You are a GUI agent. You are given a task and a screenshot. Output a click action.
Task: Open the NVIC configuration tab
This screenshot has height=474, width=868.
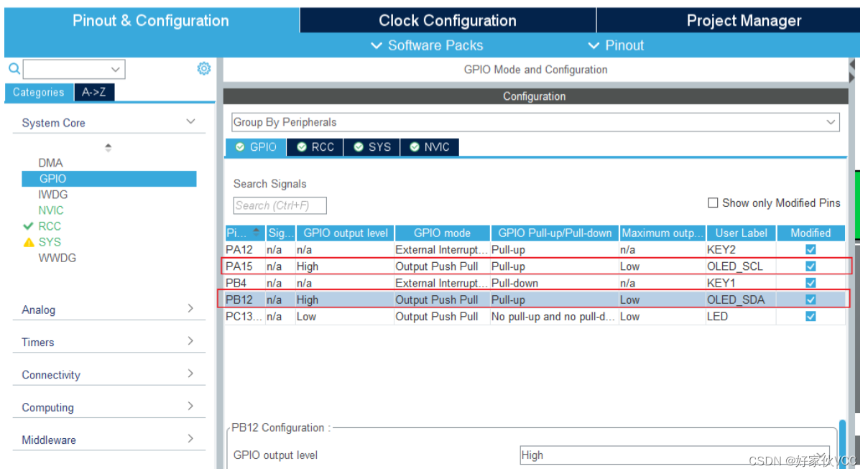pos(430,147)
